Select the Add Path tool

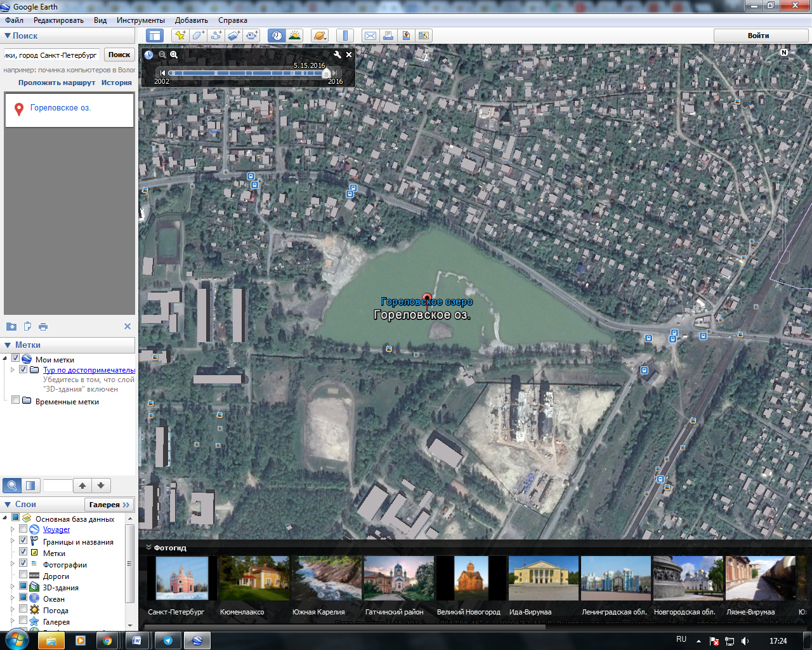click(x=216, y=36)
